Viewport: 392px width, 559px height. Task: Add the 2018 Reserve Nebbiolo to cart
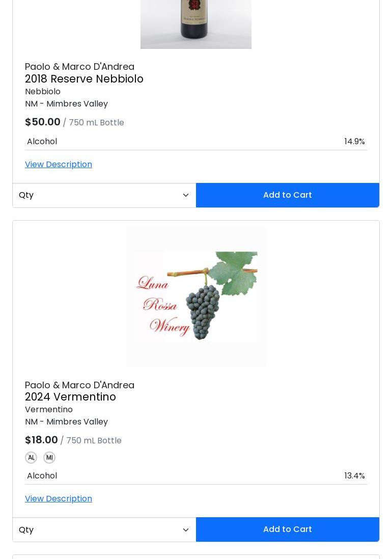point(287,195)
